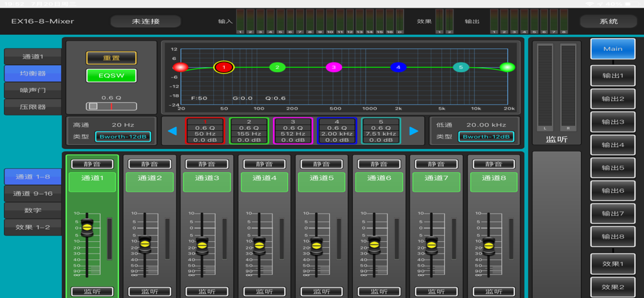Viewport: 644px width, 298px height.
Task: Click the 未连接 connection button
Action: (146, 21)
